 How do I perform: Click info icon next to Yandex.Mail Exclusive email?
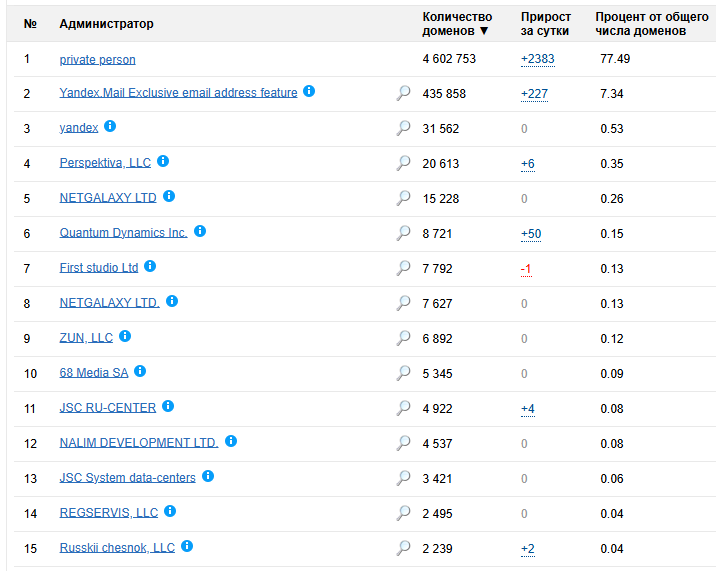309,91
